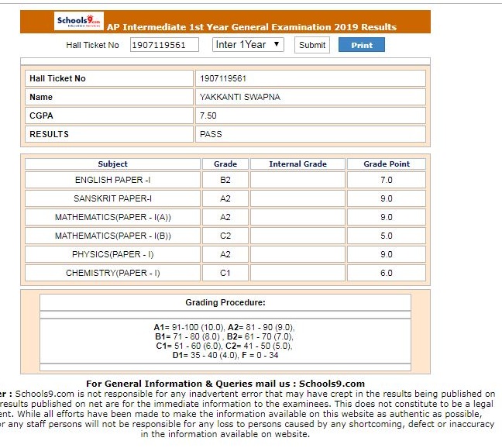Image resolution: width=502 pixels, height=448 pixels.
Task: Click the Grade column header
Action: [225, 164]
